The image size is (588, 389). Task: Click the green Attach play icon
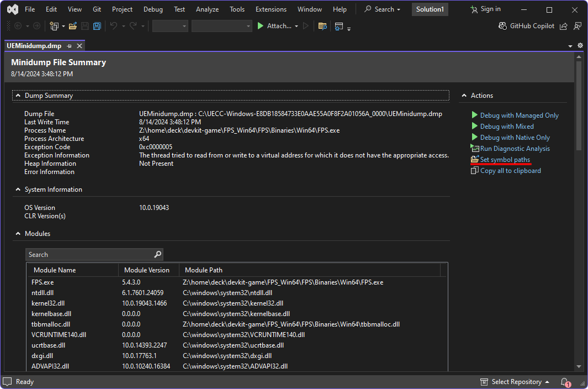click(x=260, y=26)
